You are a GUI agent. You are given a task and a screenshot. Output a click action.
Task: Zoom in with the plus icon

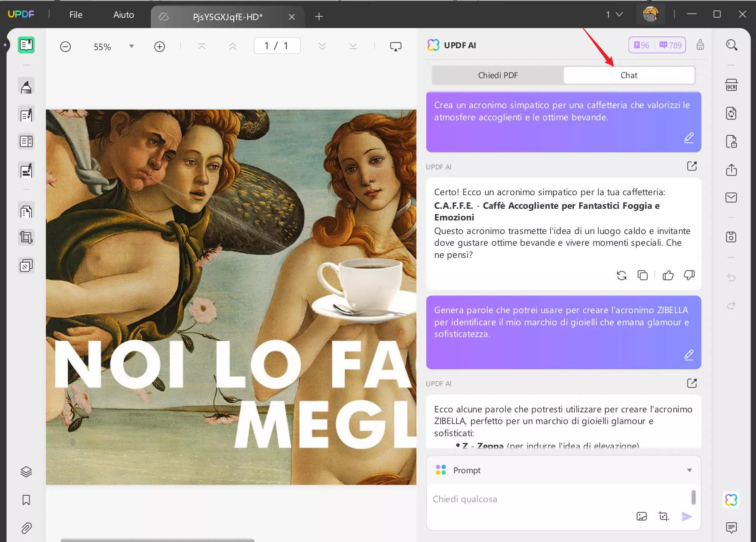tap(160, 47)
